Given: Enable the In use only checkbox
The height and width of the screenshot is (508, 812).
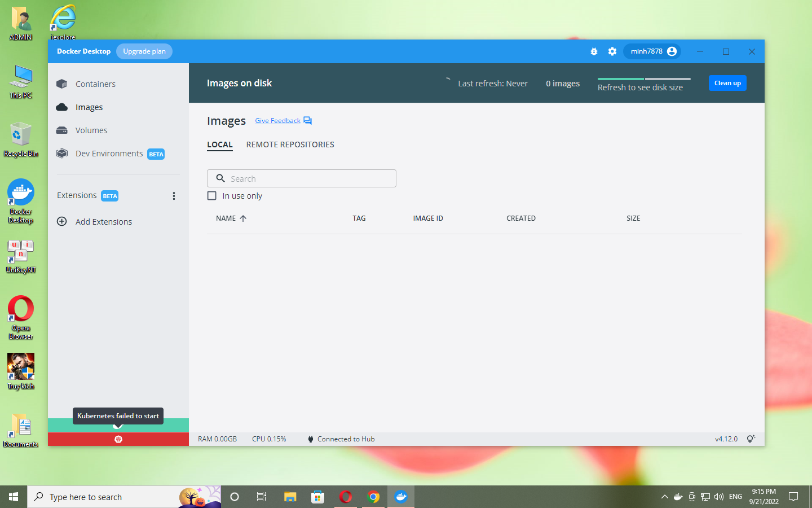Looking at the screenshot, I should [x=212, y=196].
